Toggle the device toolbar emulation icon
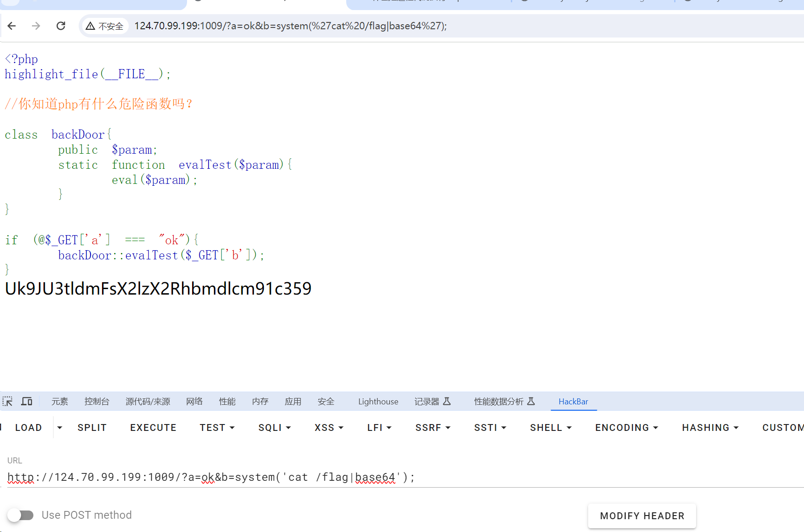The image size is (804, 532). [x=27, y=401]
